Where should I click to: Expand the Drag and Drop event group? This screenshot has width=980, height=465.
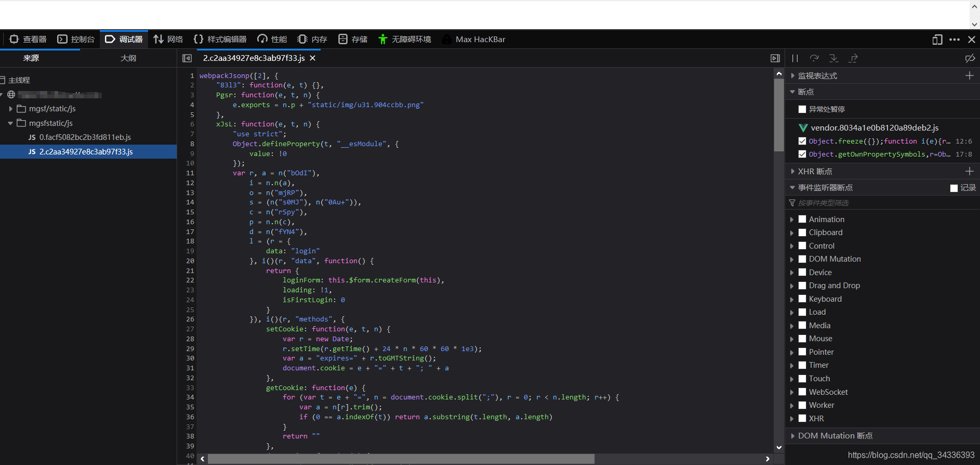pos(792,286)
